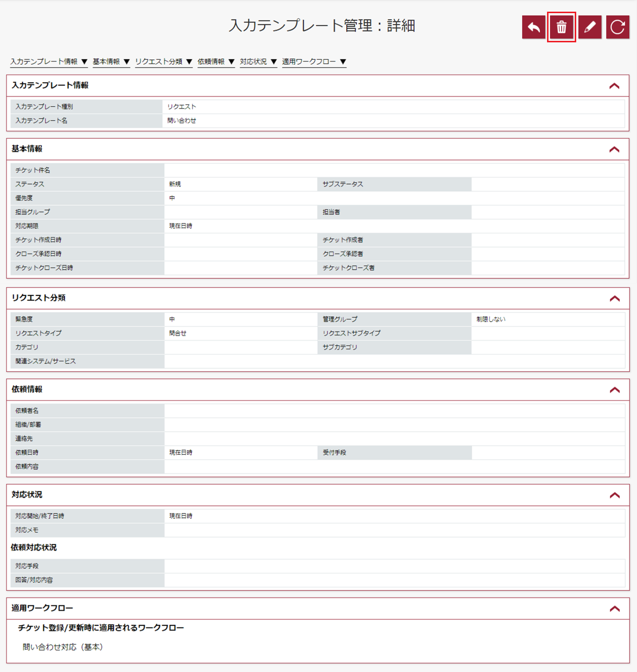Click the 受付手段 label

point(334,453)
